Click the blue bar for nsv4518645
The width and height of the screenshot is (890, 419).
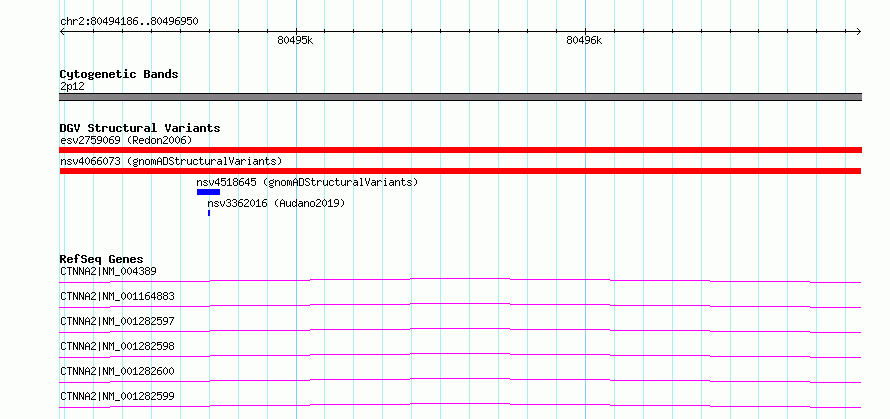(208, 192)
